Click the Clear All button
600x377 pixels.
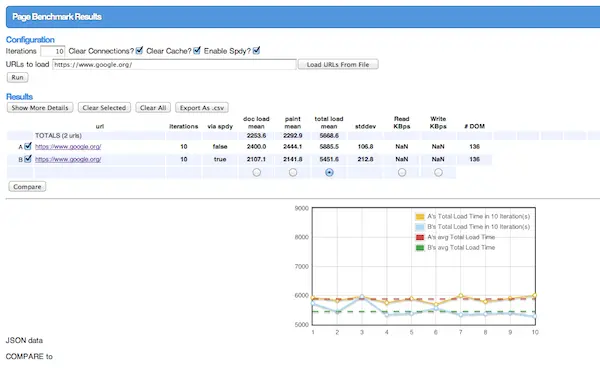153,108
